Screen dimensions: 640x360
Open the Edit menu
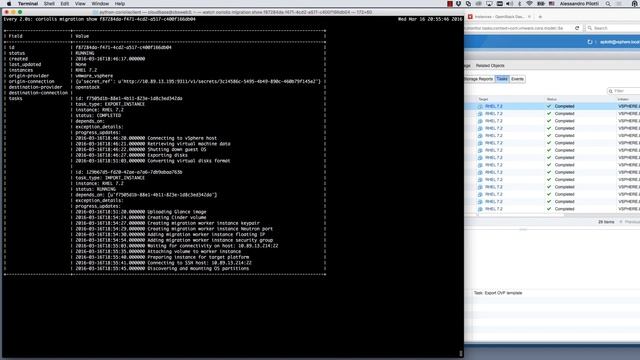click(x=65, y=4)
